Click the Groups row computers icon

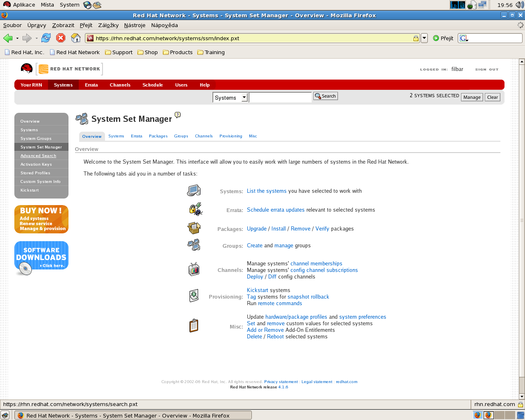click(194, 245)
